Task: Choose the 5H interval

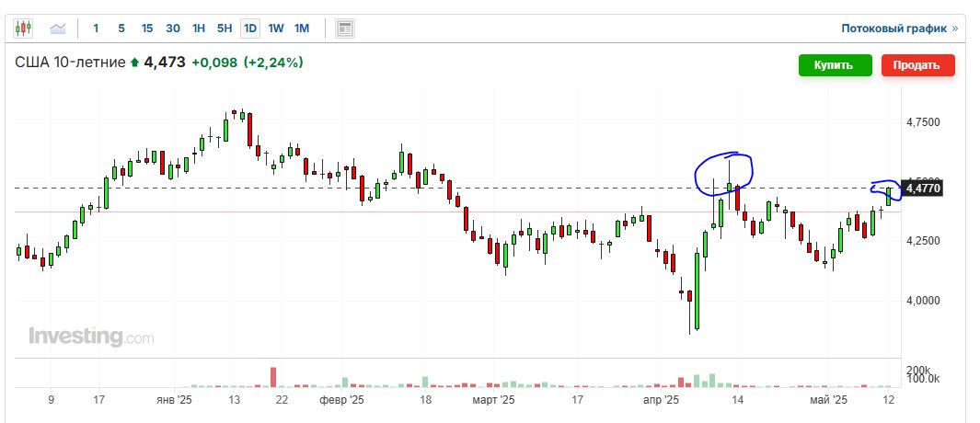Action: coord(225,29)
